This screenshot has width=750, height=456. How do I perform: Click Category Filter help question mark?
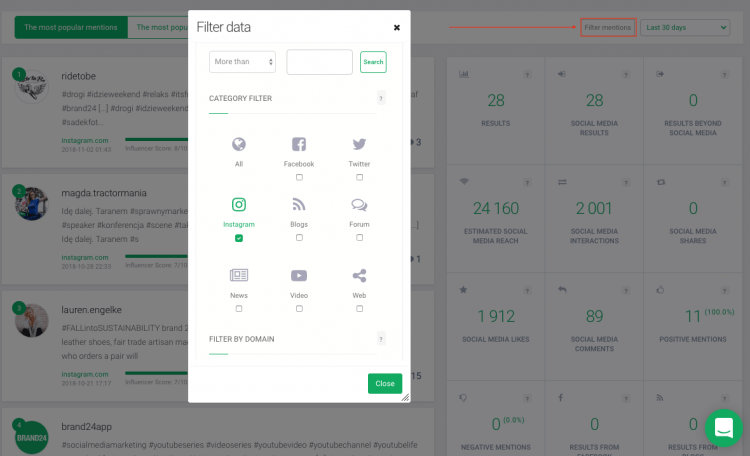(x=381, y=98)
